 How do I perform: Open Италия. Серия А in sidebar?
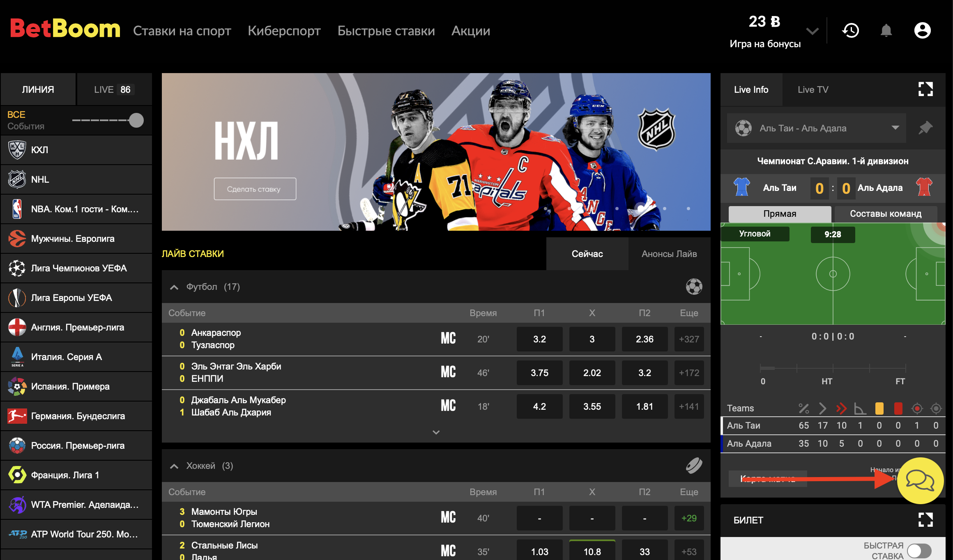coord(76,357)
